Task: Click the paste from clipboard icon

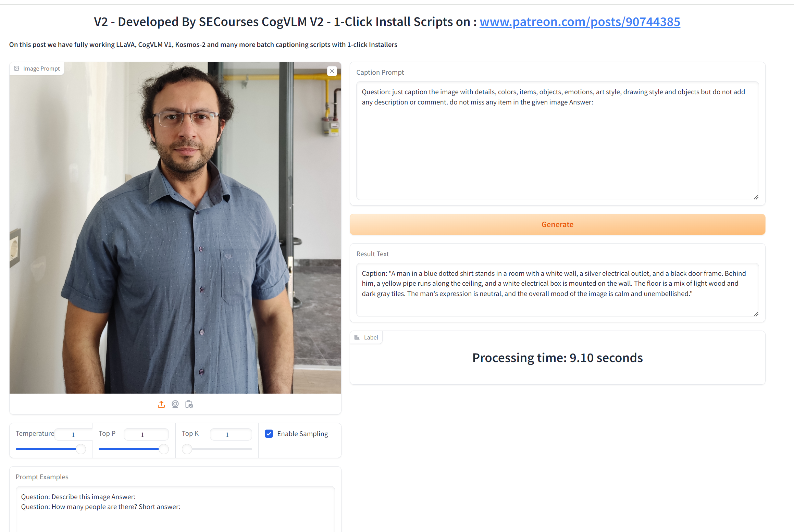Action: pyautogui.click(x=189, y=405)
